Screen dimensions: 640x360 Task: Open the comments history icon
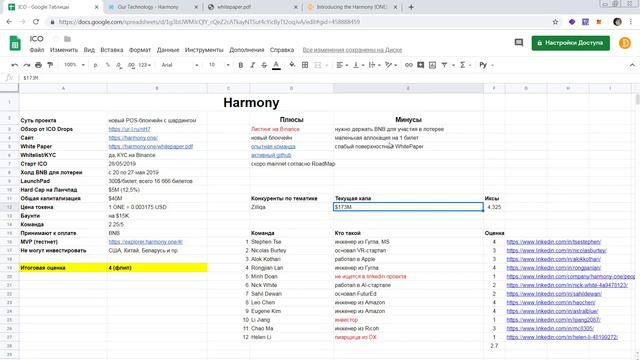[519, 42]
